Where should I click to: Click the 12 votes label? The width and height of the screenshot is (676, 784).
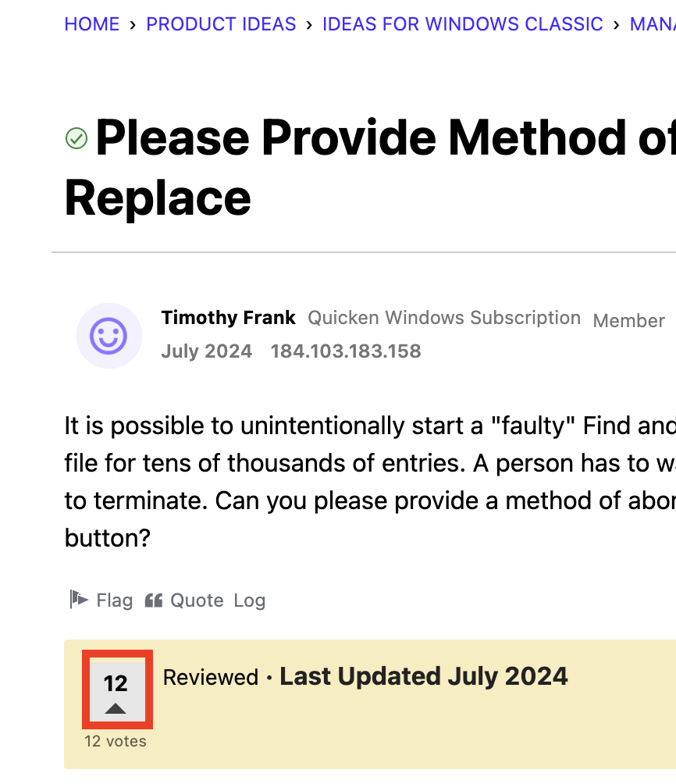(116, 741)
